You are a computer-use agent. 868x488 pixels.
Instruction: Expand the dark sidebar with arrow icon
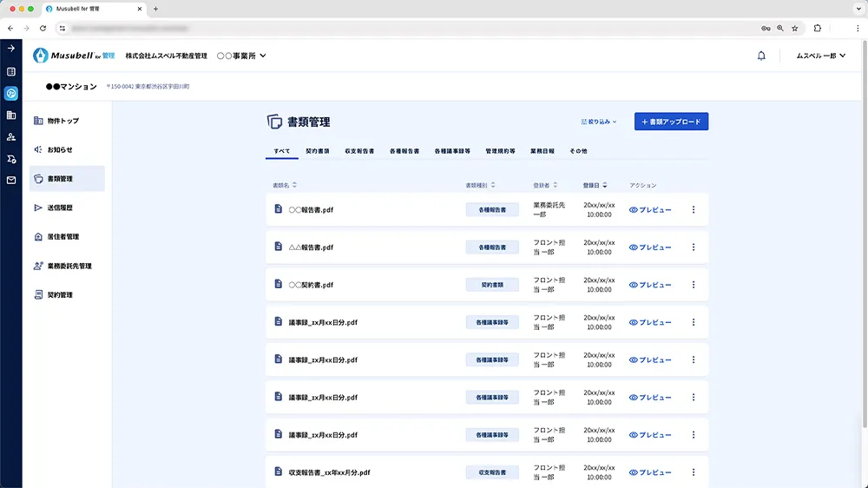[11, 49]
